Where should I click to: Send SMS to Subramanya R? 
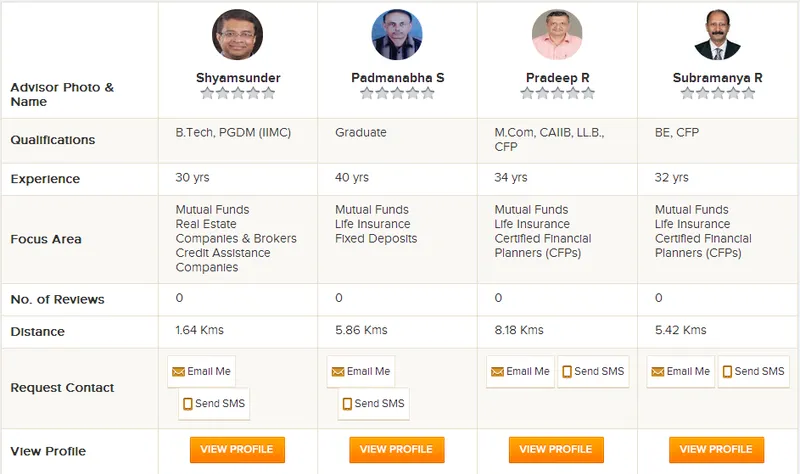point(753,371)
